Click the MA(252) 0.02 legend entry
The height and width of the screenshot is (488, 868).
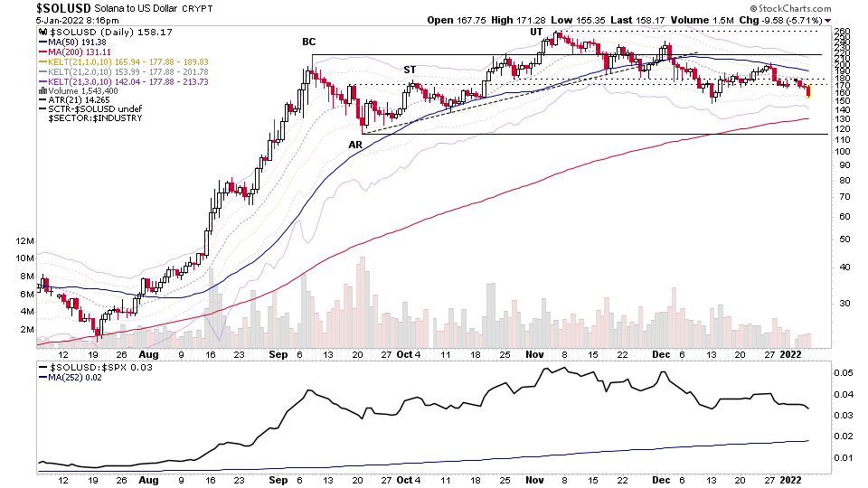pyautogui.click(x=75, y=378)
